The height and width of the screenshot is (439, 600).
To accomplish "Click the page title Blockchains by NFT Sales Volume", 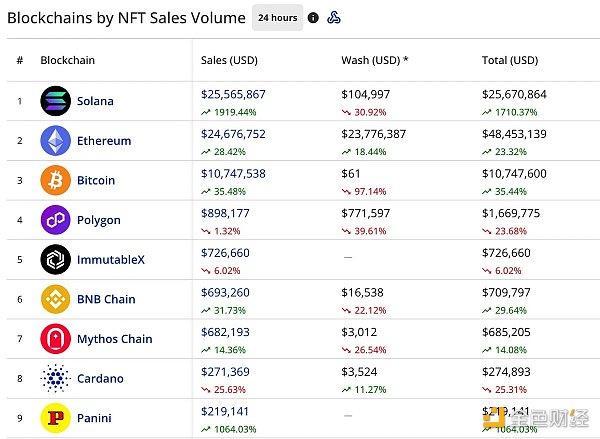I will (126, 18).
